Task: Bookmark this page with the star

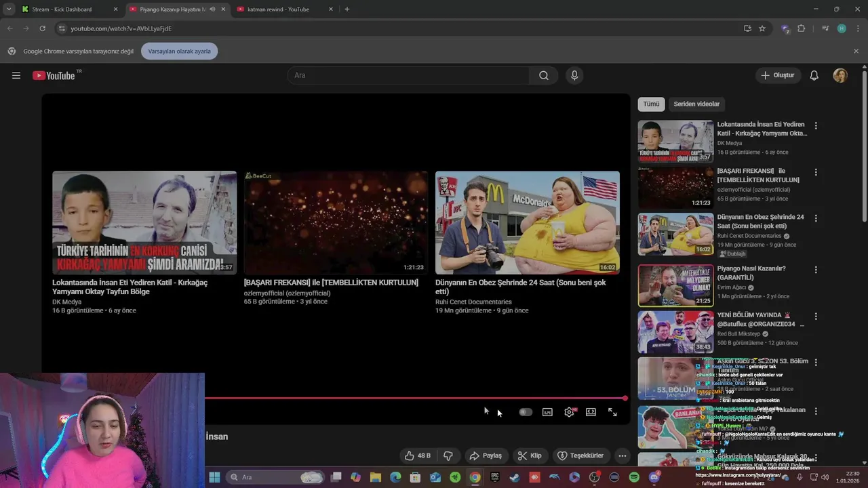Action: click(x=762, y=28)
